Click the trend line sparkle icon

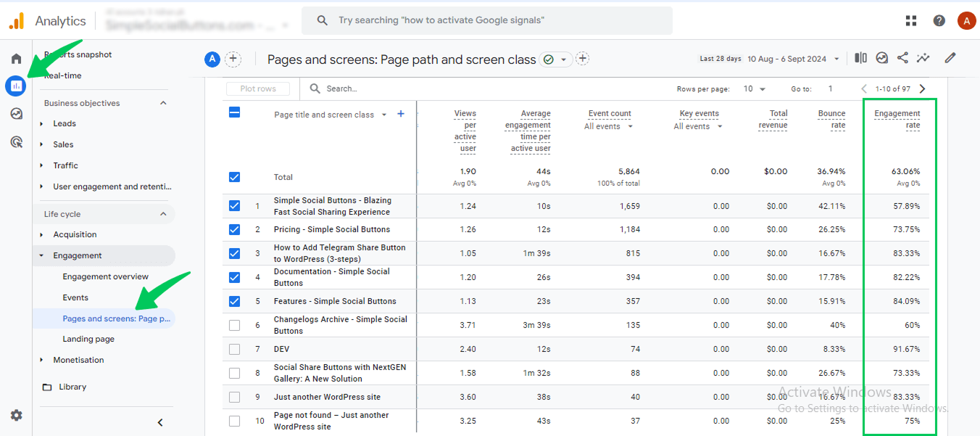click(923, 58)
